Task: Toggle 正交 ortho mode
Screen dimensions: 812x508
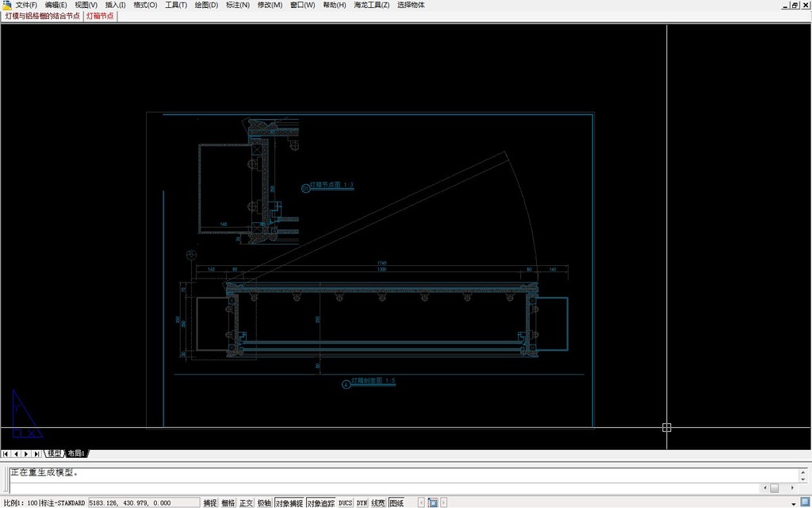Action: click(x=246, y=502)
